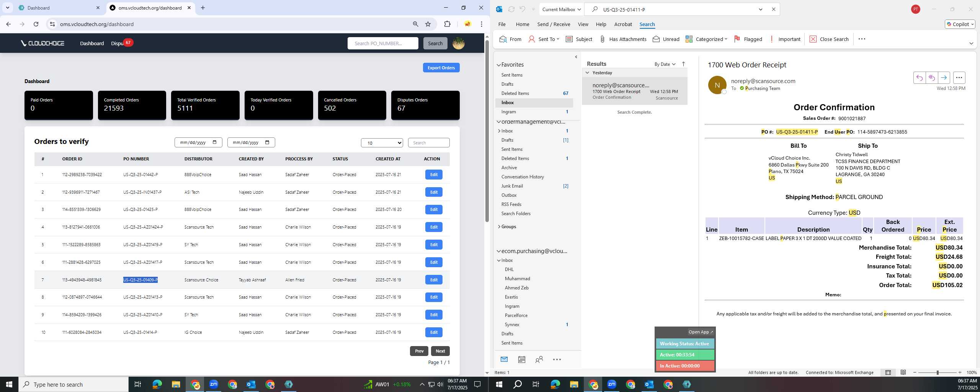
Task: Click Prev pagination button
Action: 419,351
